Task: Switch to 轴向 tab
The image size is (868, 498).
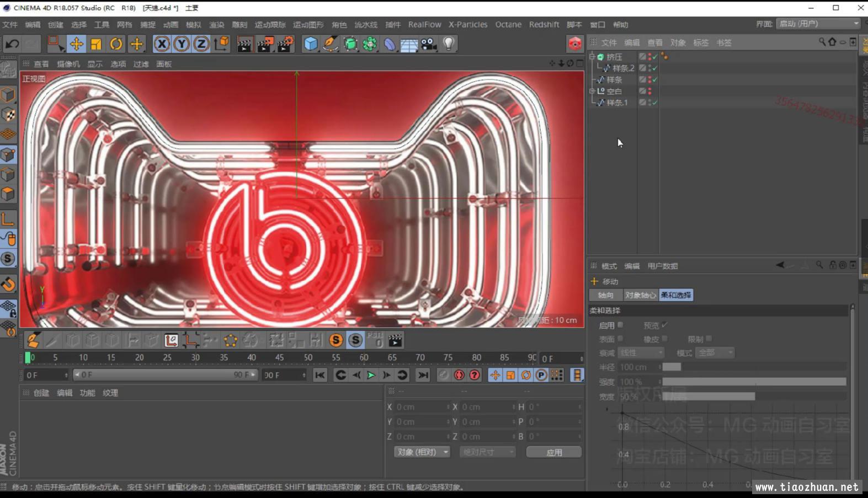Action: (x=605, y=295)
